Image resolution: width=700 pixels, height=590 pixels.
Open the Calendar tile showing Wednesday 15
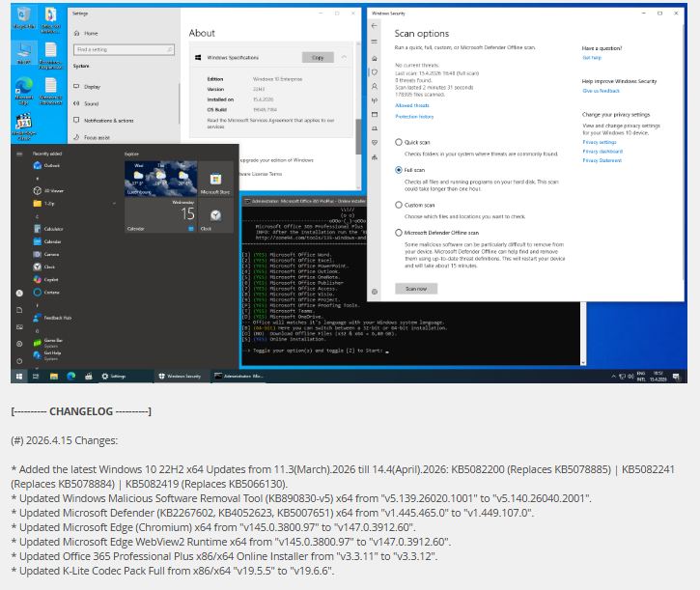tap(160, 215)
